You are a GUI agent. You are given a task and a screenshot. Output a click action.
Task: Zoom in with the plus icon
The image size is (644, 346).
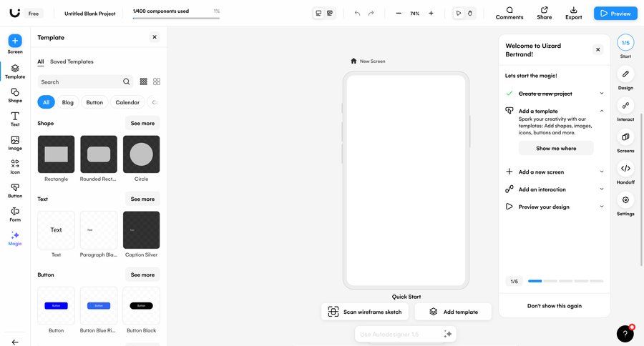(x=431, y=13)
